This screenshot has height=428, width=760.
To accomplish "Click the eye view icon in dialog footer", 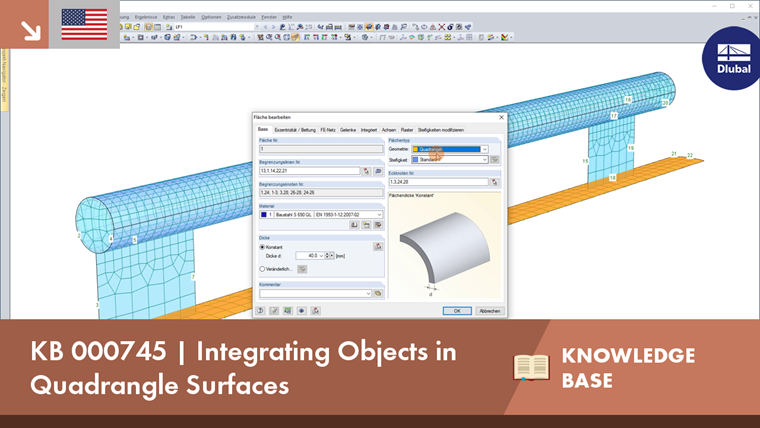I will point(301,311).
